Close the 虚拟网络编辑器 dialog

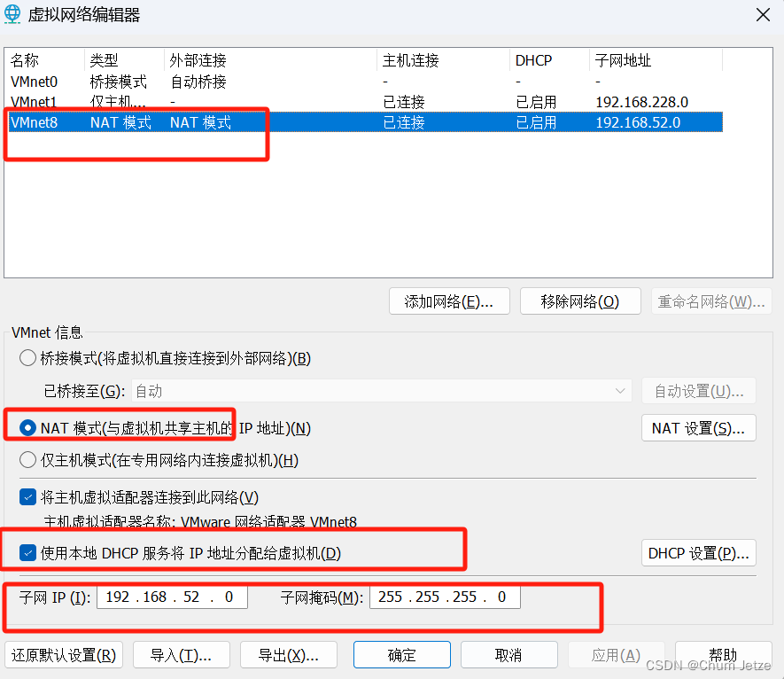(x=763, y=14)
